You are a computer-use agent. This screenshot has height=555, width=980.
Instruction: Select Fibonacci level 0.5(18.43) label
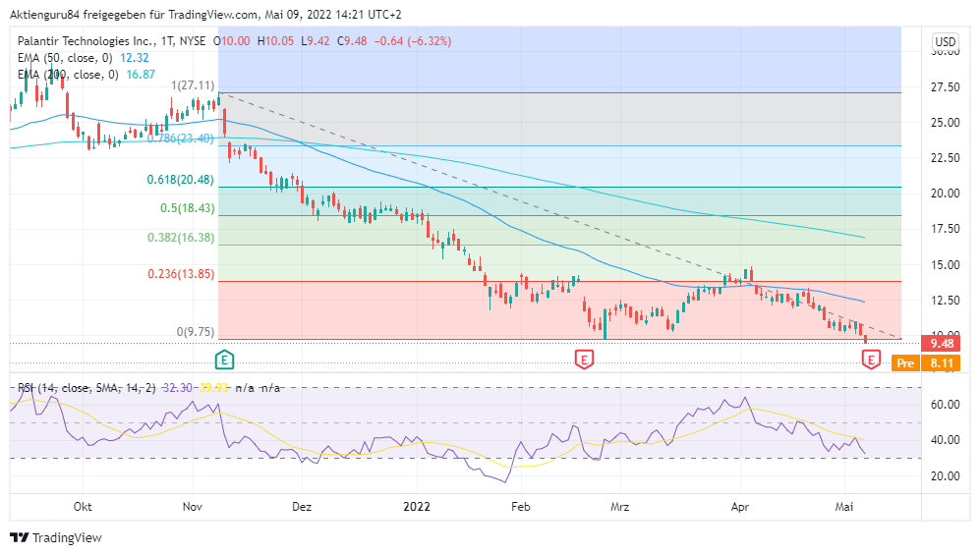point(188,208)
